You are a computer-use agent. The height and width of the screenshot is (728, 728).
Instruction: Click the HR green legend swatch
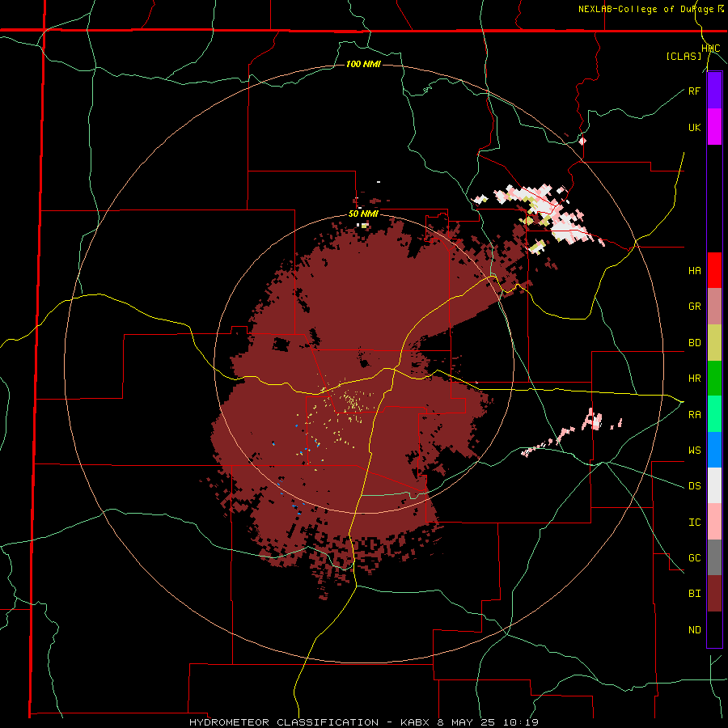click(714, 379)
